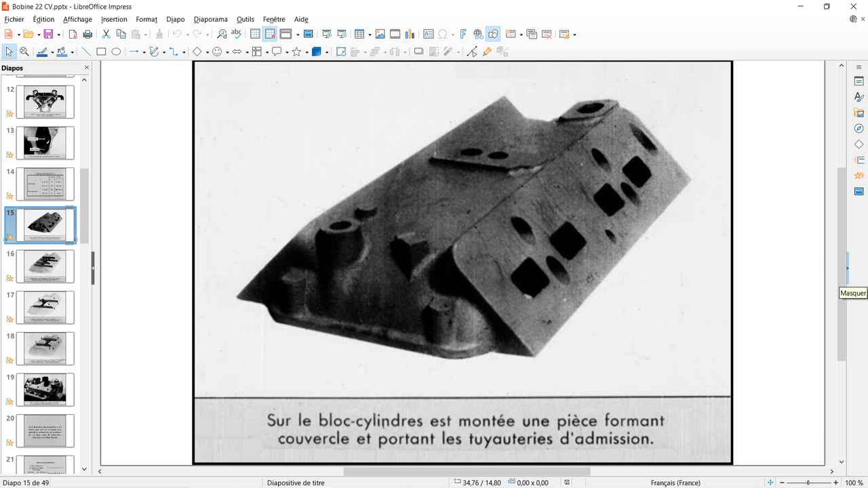Expand Stars and Banners dropdown

coord(307,52)
